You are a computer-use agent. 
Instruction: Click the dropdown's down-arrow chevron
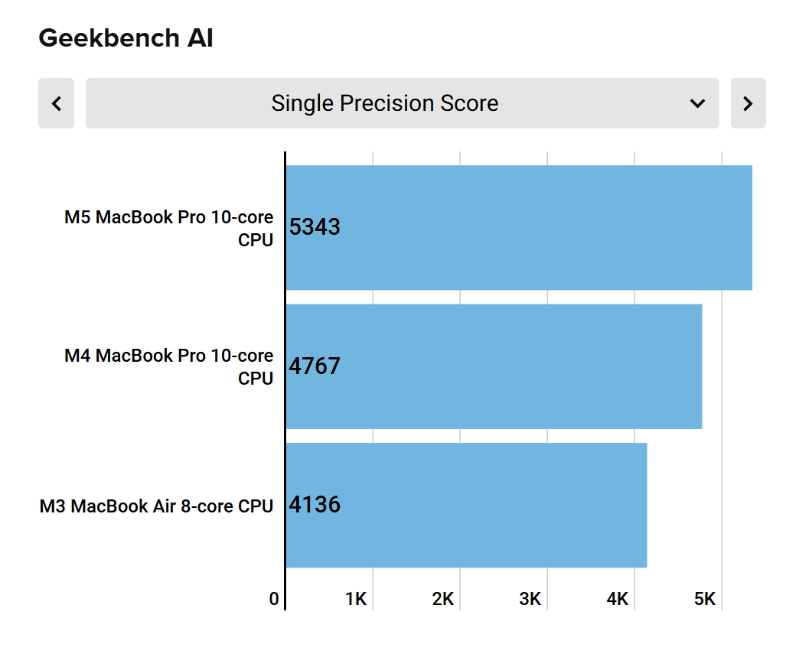[697, 103]
